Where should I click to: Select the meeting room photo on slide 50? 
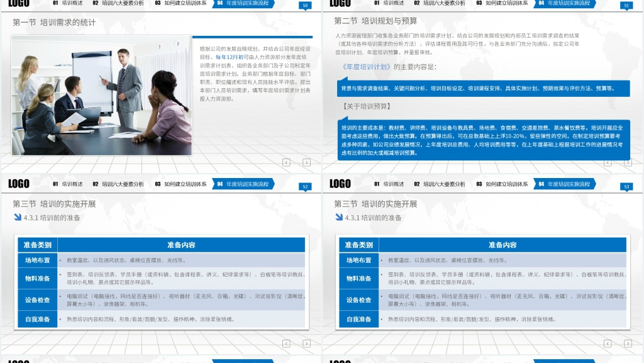[101, 95]
